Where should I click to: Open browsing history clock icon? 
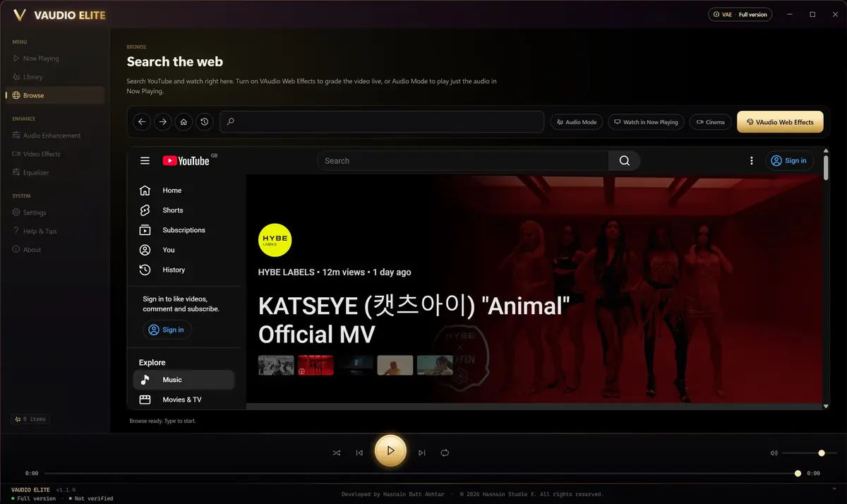[204, 122]
